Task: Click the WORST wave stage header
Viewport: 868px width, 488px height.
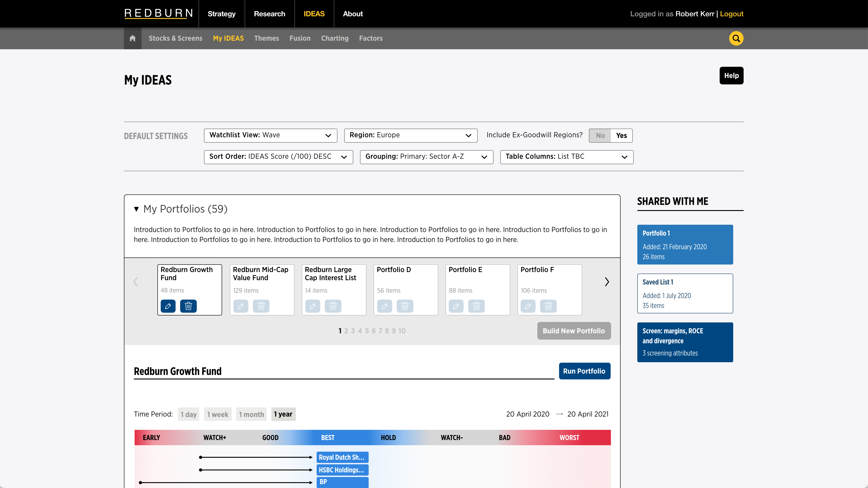Action: tap(569, 438)
